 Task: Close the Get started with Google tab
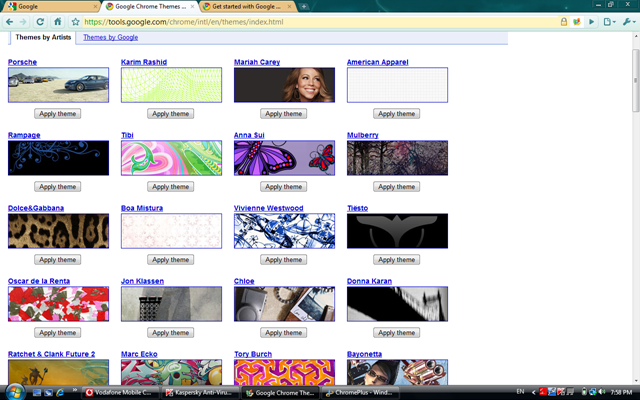pyautogui.click(x=289, y=7)
